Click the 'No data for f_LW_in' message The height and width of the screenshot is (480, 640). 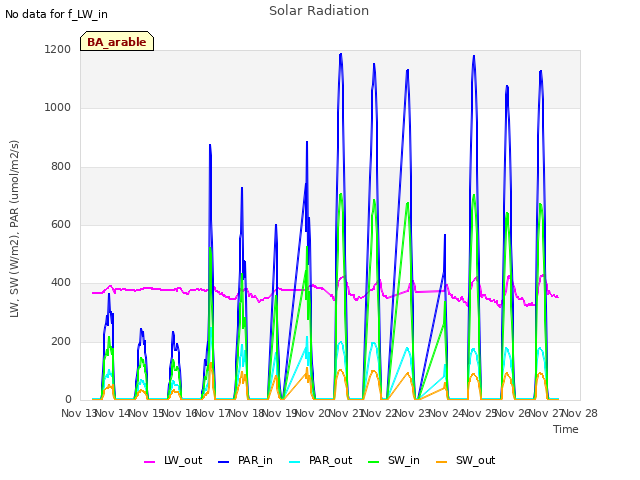pos(56,14)
